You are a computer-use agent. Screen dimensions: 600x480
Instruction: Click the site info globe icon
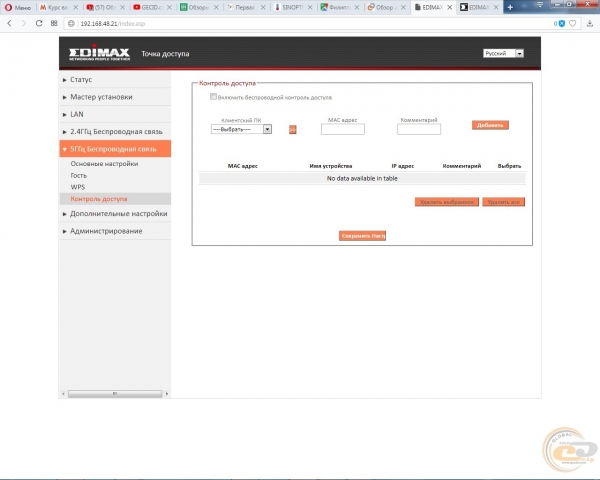point(71,23)
